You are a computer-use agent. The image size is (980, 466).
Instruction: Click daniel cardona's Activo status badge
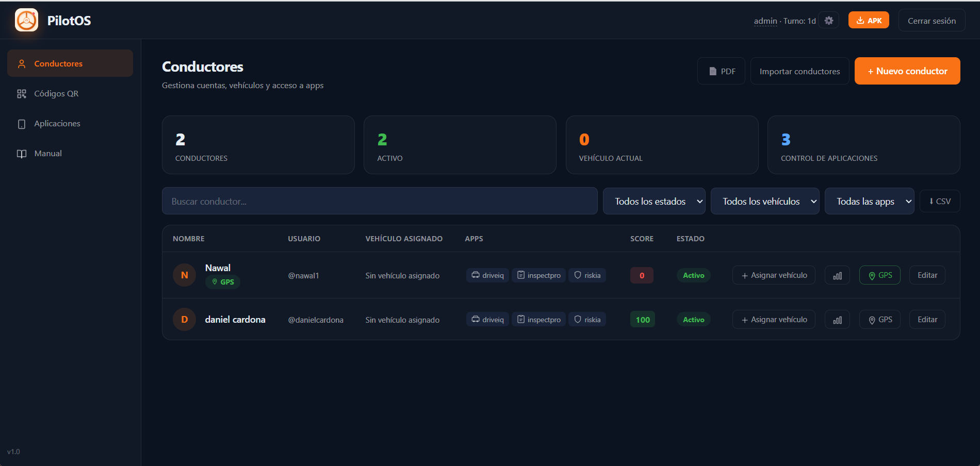(693, 320)
